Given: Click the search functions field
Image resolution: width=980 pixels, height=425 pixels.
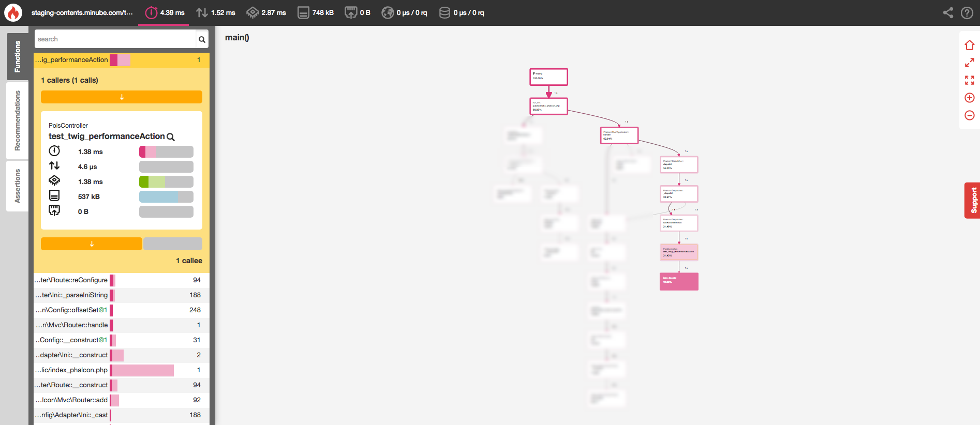Looking at the screenshot, I should pos(115,39).
